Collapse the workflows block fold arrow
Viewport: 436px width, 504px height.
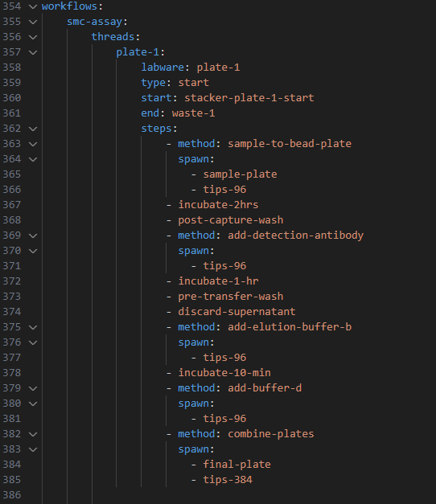pyautogui.click(x=33, y=6)
